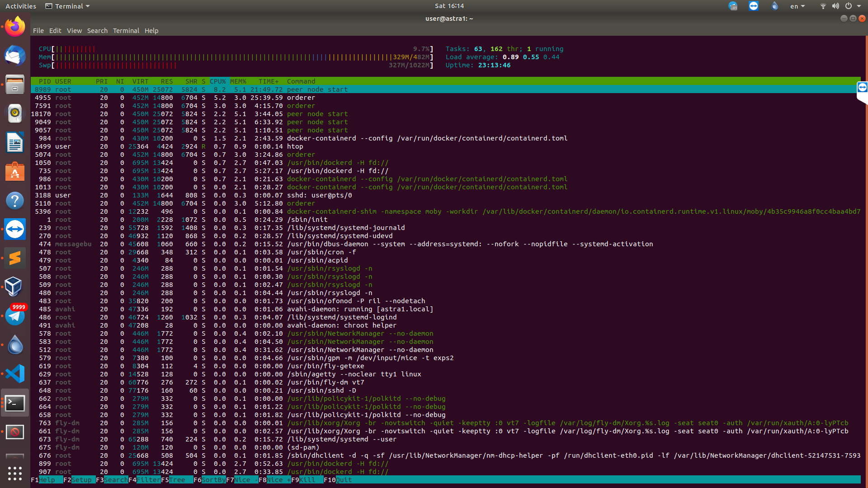
Task: Sort by CPU% column header
Action: (x=217, y=81)
